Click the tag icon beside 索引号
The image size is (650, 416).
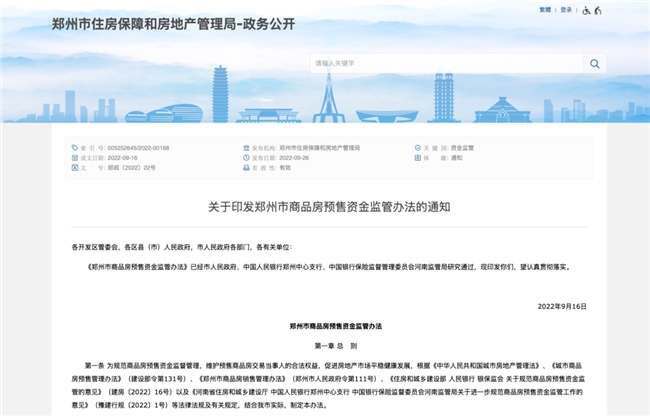[75, 148]
